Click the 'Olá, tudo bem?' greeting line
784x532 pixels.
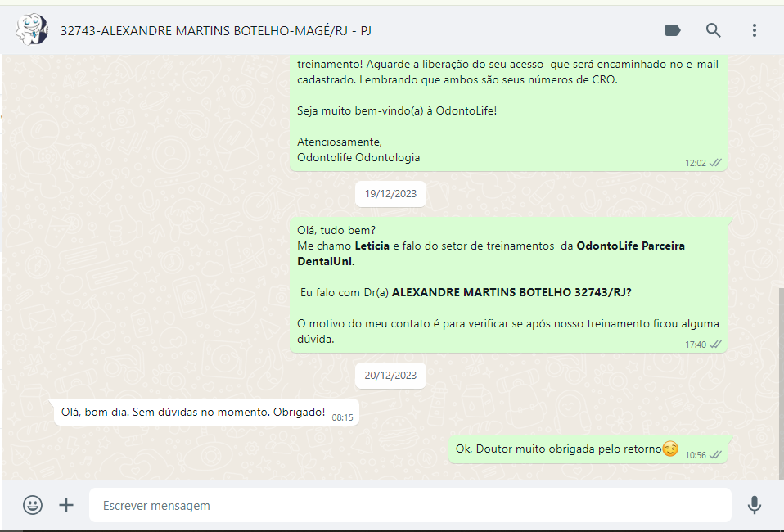coord(336,231)
